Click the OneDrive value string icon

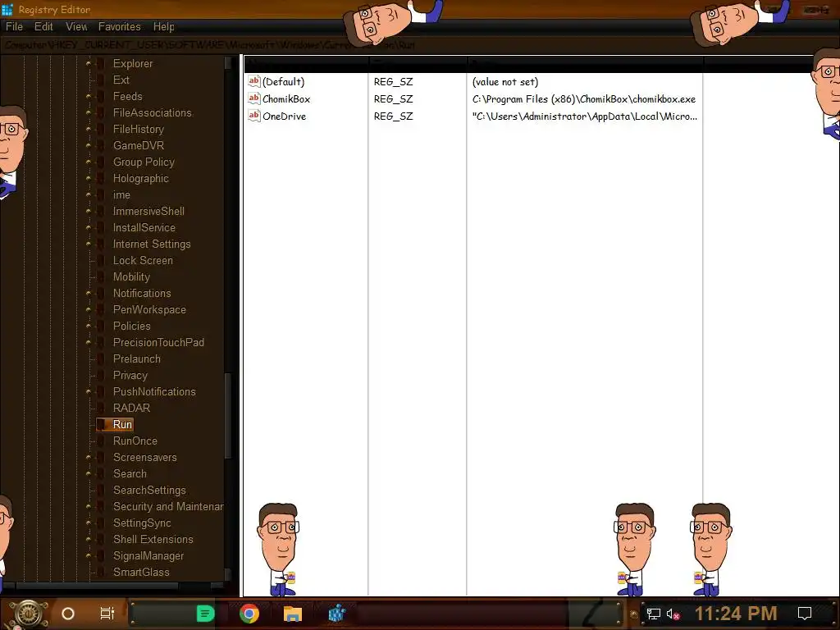click(x=254, y=116)
